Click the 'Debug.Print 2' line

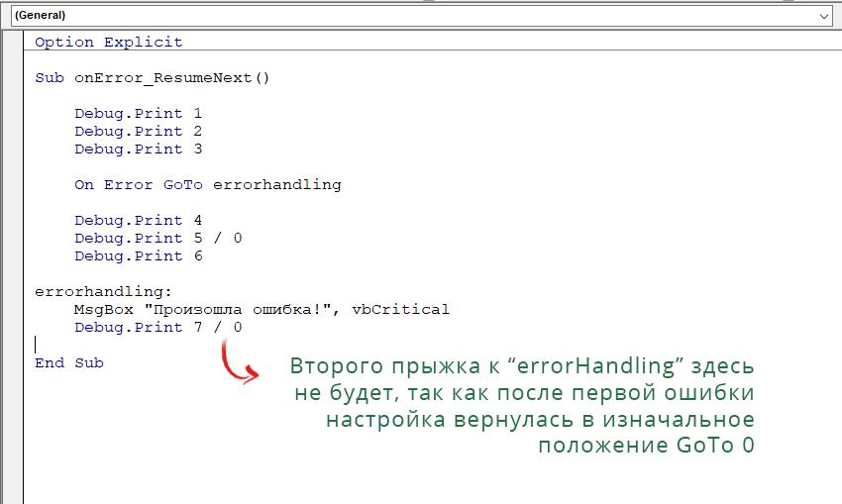pos(138,131)
